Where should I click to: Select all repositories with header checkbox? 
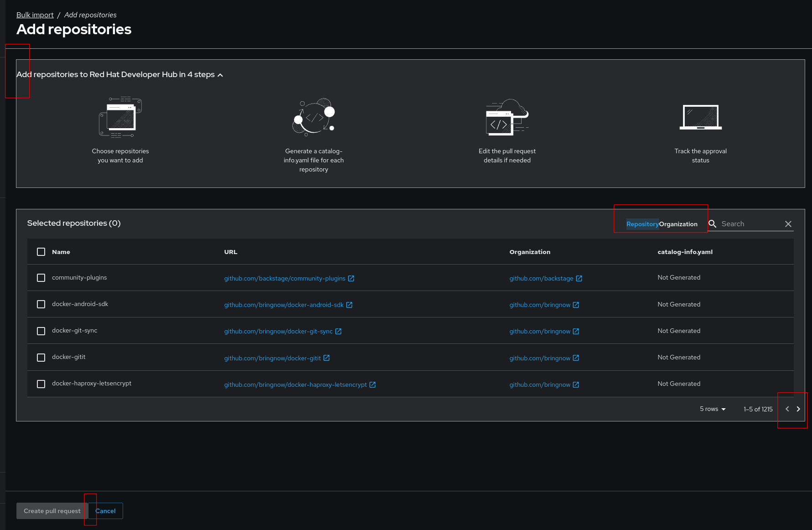tap(41, 252)
